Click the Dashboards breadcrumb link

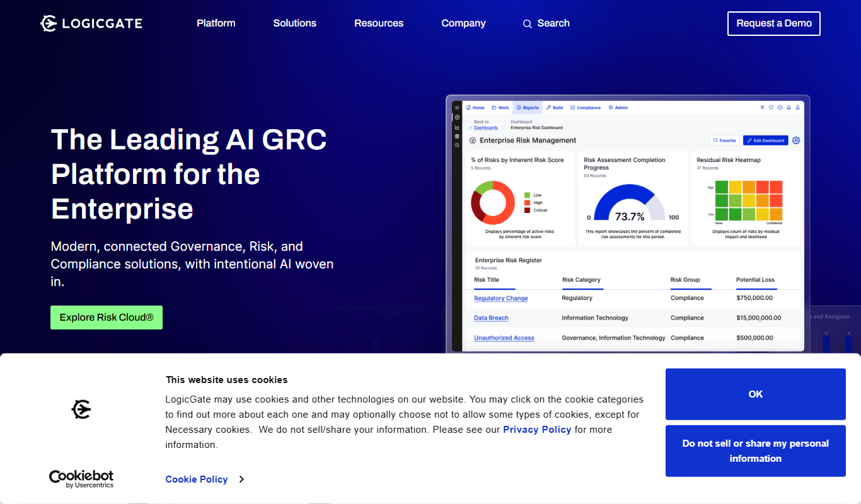click(486, 128)
